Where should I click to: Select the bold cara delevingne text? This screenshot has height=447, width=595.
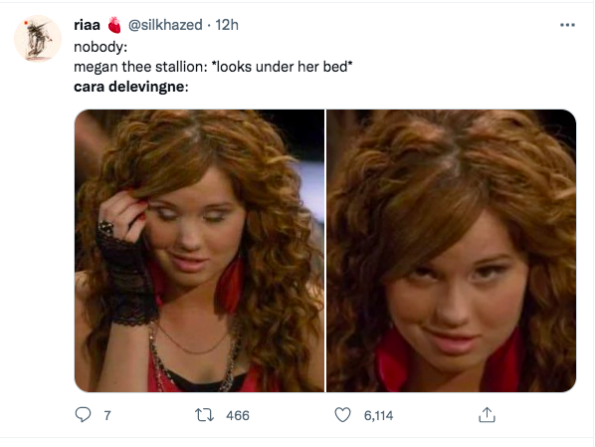129,87
